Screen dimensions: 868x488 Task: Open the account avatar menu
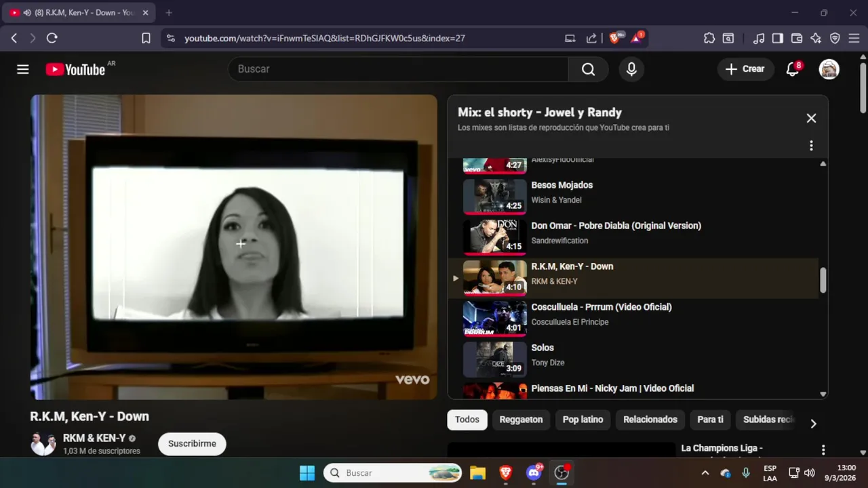(829, 69)
